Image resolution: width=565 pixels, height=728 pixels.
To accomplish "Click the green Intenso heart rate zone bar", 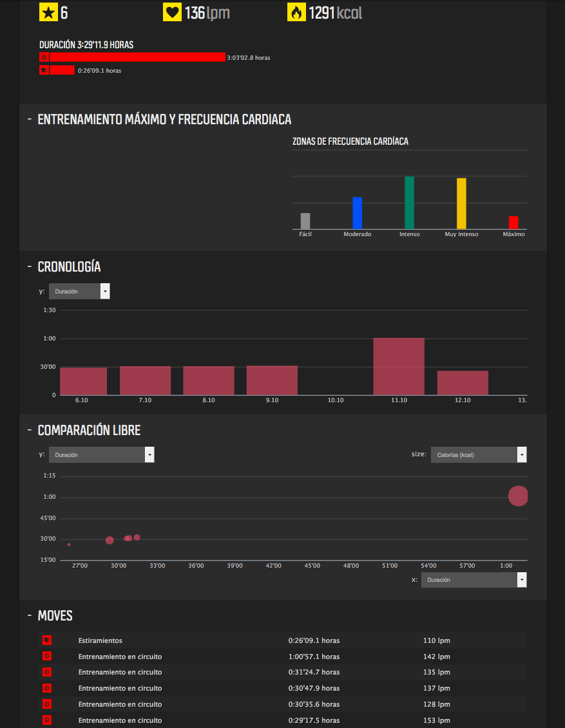I will click(409, 203).
